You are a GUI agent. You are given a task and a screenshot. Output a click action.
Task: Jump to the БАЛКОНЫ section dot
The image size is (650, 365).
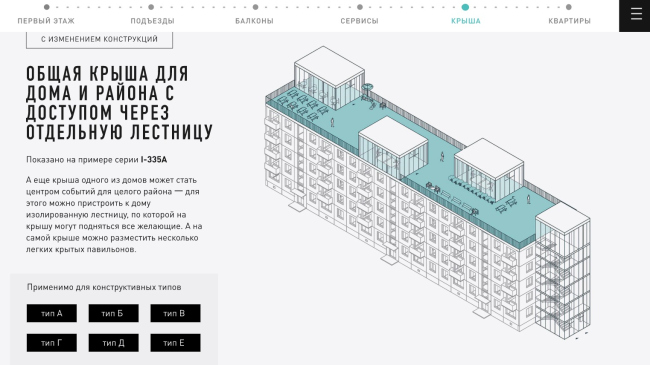255,7
